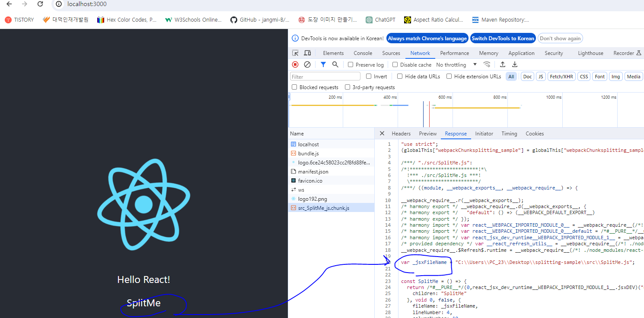Select the CSS request type filter

[x=584, y=77]
